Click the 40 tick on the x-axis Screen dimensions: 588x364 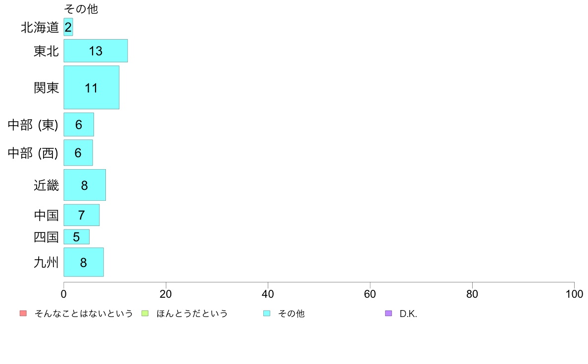pos(268,294)
